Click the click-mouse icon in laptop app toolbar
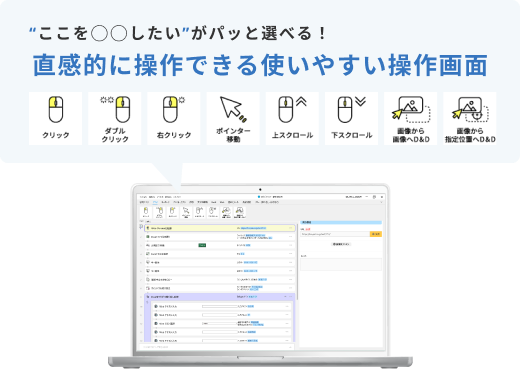Screen dimensions: 520x369 146,212
